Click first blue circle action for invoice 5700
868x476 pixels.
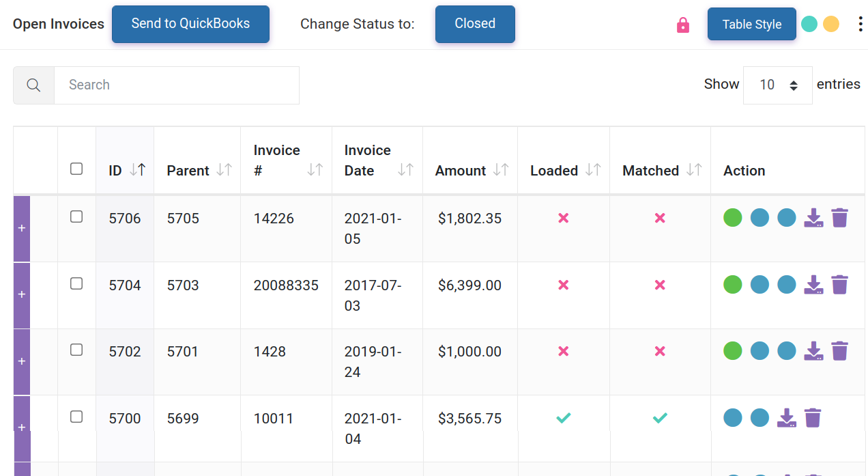coord(733,418)
